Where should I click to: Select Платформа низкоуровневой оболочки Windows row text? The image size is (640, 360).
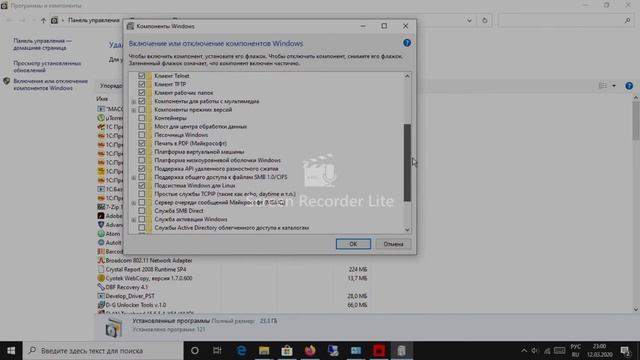click(217, 160)
